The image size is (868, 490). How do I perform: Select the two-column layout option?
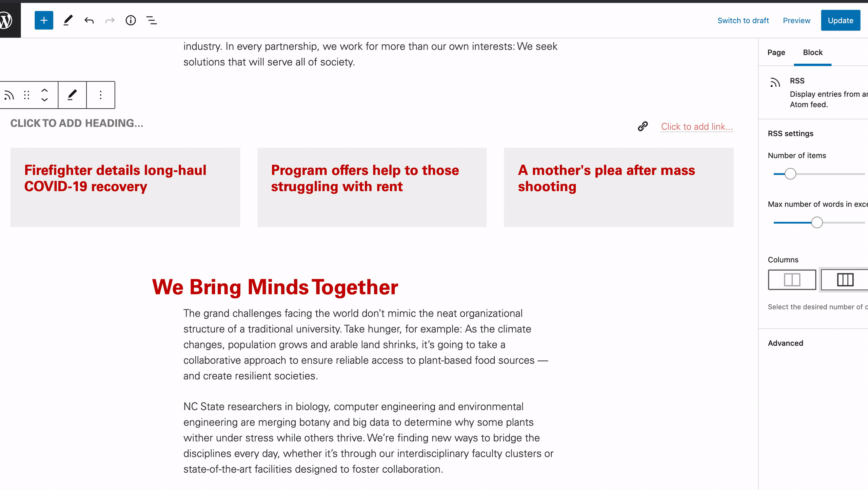click(x=792, y=279)
